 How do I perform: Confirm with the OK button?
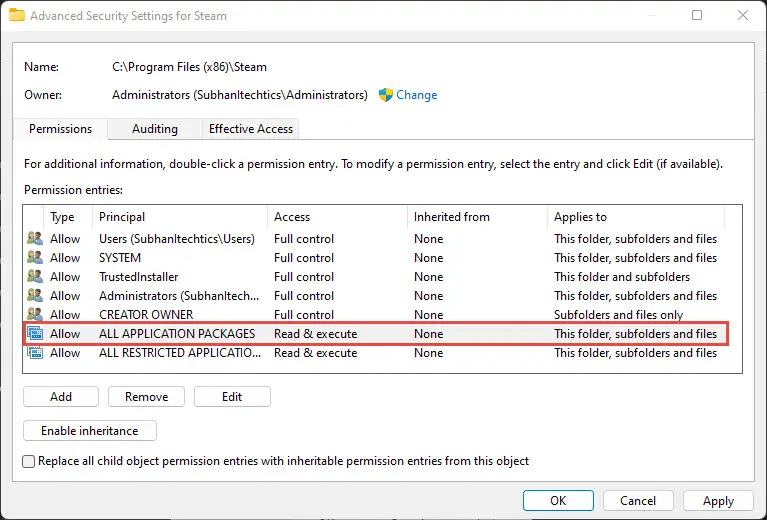pyautogui.click(x=558, y=500)
